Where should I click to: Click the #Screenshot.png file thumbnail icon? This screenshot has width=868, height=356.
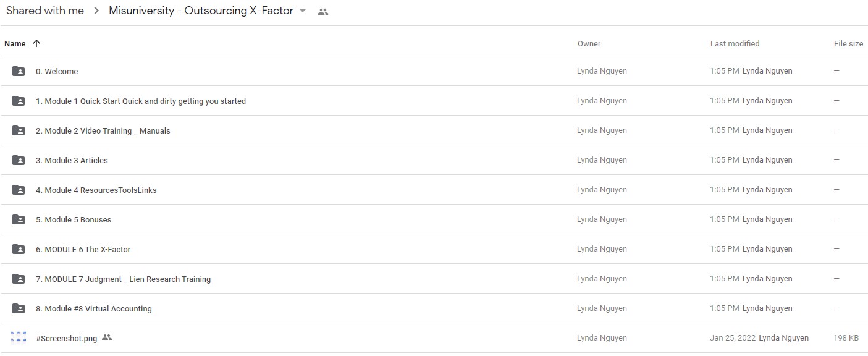(19, 337)
